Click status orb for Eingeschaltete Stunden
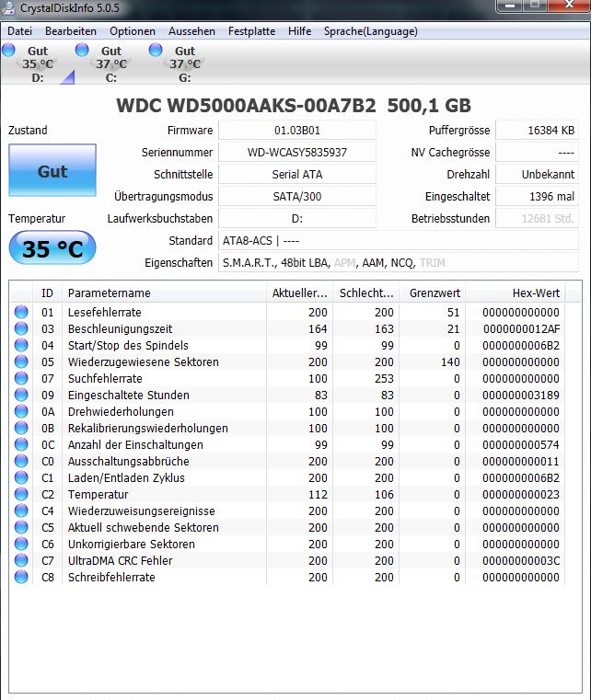591x700 pixels. 21,395
